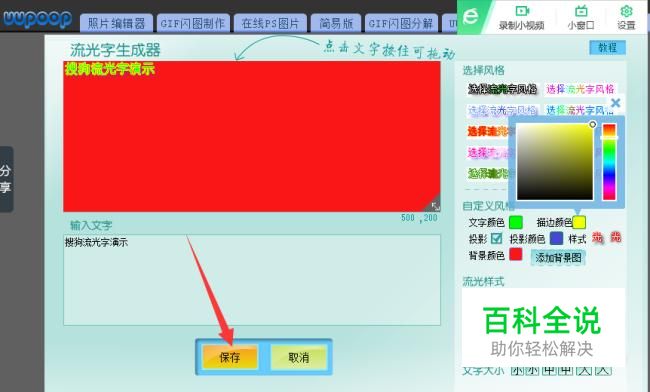Choose the pale blue outlined style preset
Image resolution: width=650 pixels, height=392 pixels.
pyautogui.click(x=502, y=110)
